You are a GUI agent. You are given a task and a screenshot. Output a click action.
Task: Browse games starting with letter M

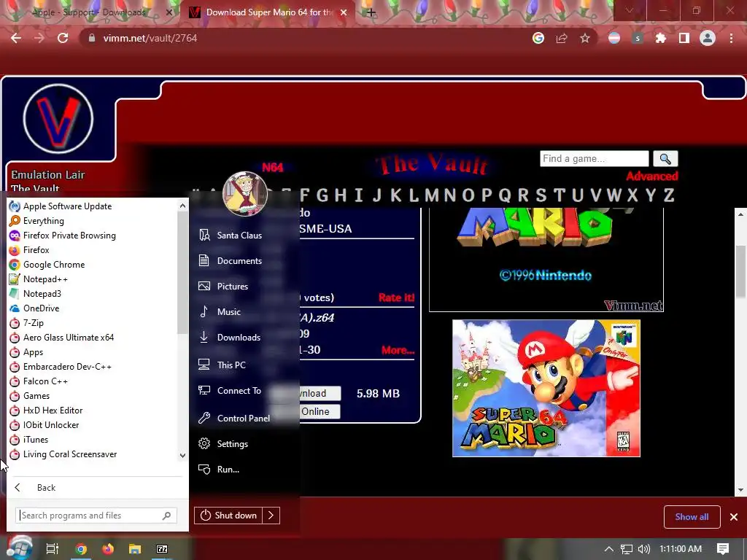432,195
